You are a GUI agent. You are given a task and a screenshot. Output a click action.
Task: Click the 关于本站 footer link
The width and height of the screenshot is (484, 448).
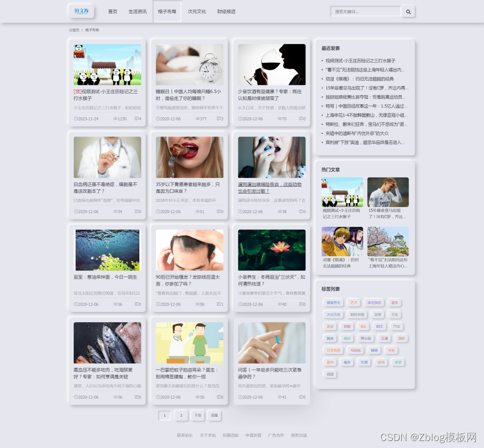(208, 435)
